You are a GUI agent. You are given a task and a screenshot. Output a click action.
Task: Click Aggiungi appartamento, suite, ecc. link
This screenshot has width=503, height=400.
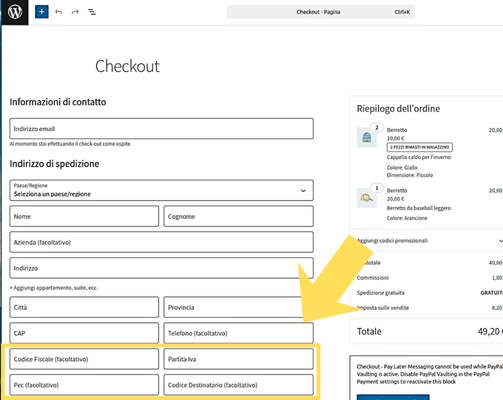click(54, 288)
